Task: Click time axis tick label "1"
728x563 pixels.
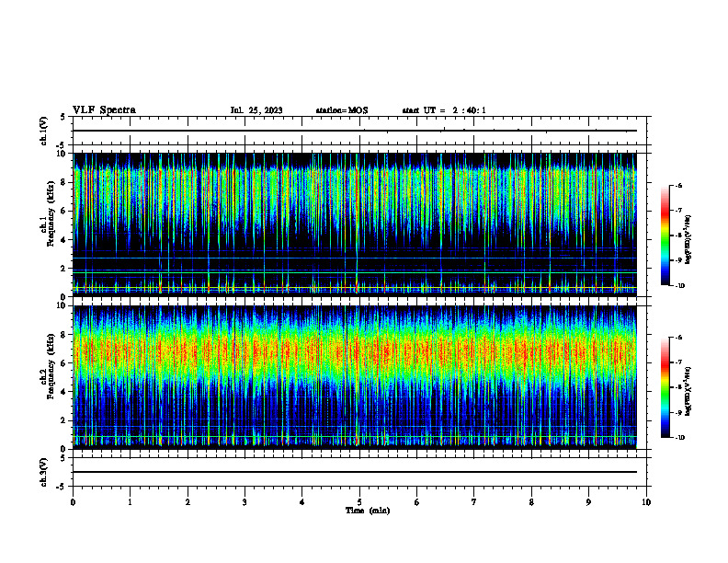Action: (130, 502)
